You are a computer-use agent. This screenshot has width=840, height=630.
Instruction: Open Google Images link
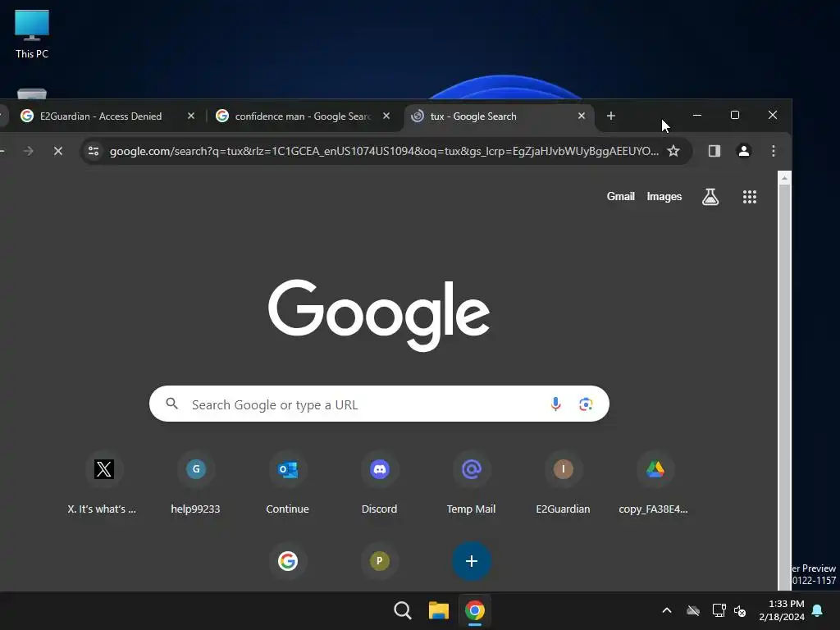coord(664,197)
